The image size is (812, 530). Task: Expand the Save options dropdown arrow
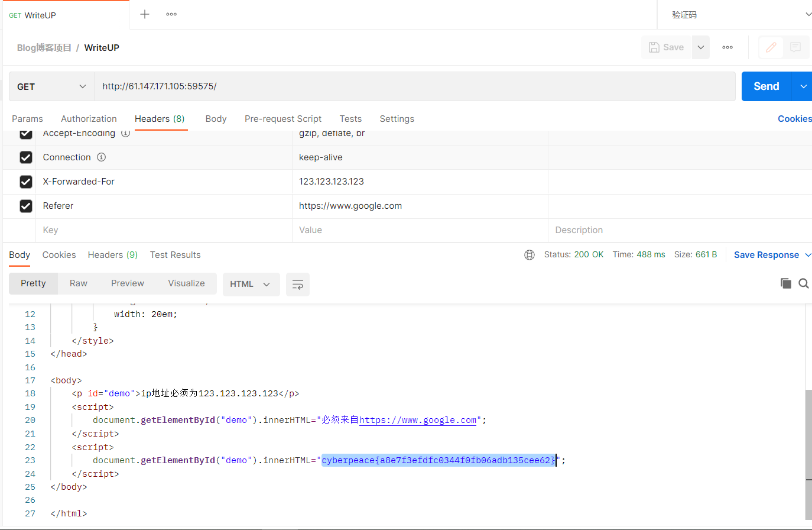(700, 47)
